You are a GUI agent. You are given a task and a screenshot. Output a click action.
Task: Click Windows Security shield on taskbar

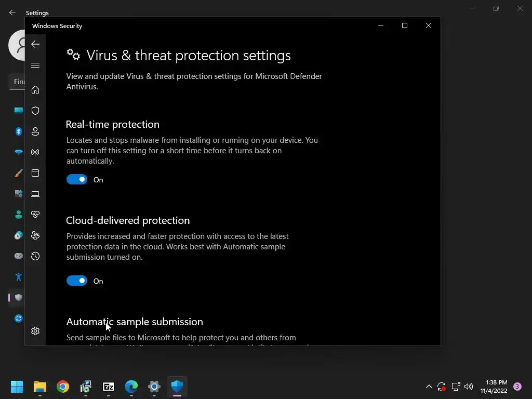(x=177, y=387)
